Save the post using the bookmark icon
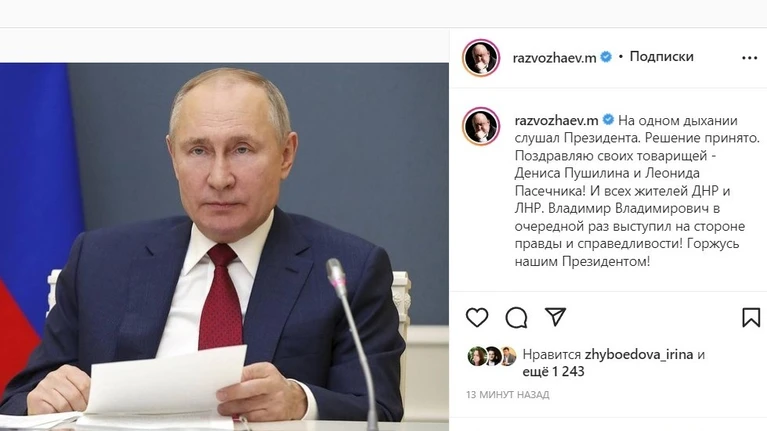 tap(751, 318)
